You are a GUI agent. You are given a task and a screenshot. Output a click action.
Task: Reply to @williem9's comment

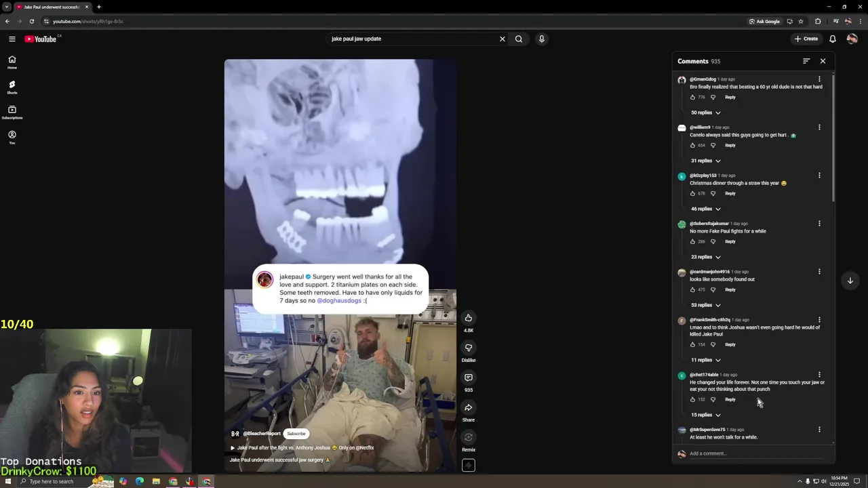730,145
